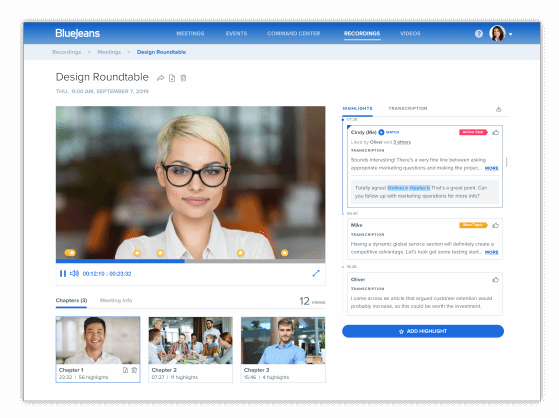Like Mike's highlight with thumbs-up
Viewport: 559px width, 418px height.
(495, 225)
